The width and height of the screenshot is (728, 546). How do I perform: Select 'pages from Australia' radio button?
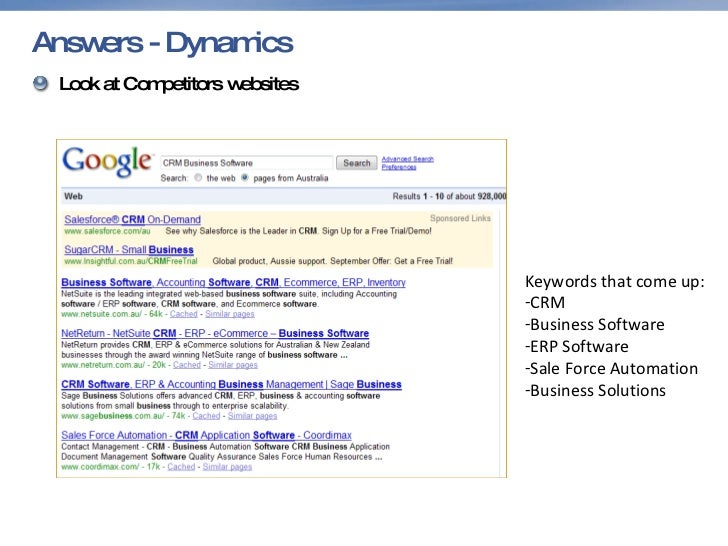(245, 178)
